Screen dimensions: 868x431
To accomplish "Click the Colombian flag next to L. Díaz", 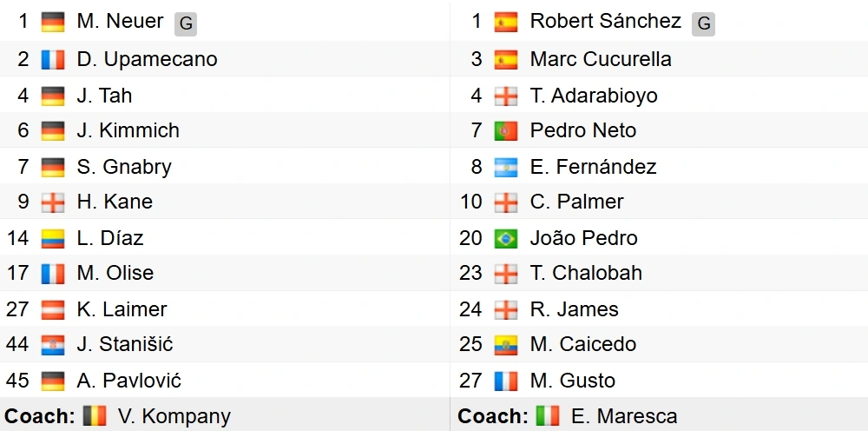I will click(53, 238).
